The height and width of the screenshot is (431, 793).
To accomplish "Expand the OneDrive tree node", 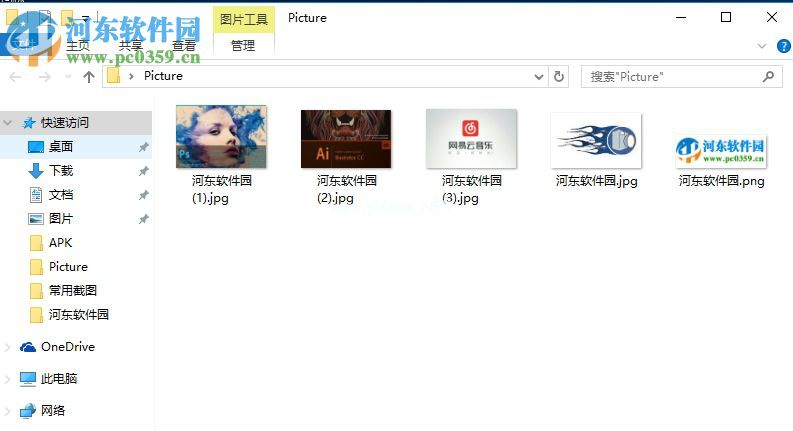I will (x=9, y=347).
